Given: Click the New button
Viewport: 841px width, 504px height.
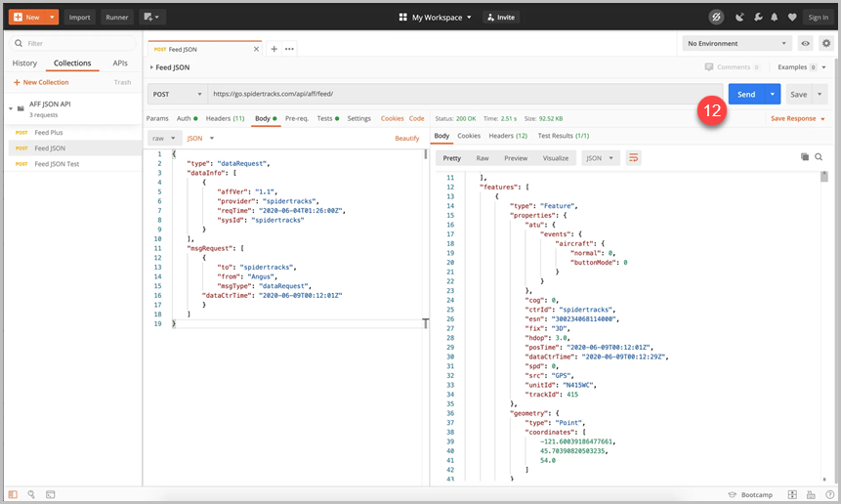Looking at the screenshot, I should 26,18.
